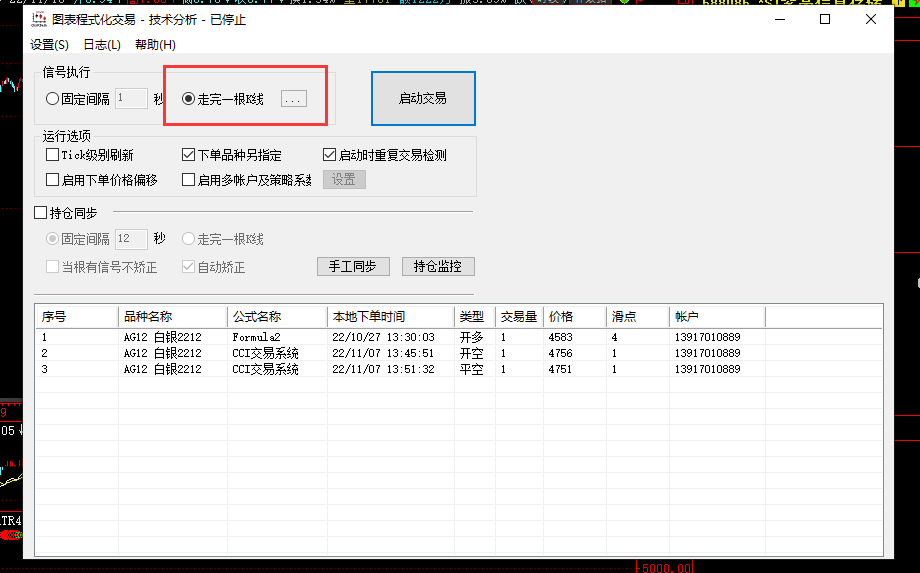Click the ellipsis button beside 走完一根K线

(x=293, y=99)
